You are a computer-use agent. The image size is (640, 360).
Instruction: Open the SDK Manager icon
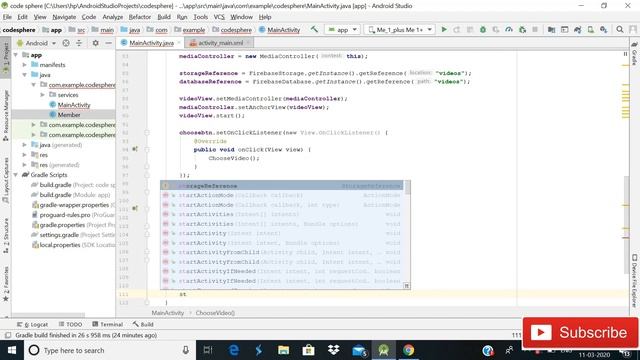[604, 29]
